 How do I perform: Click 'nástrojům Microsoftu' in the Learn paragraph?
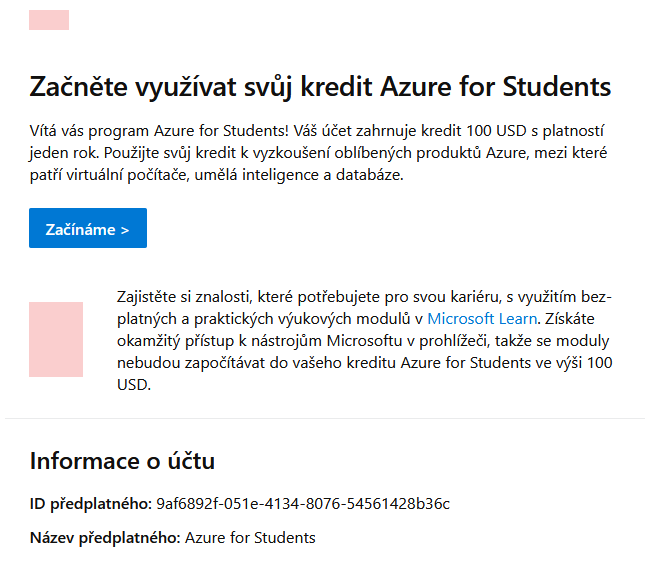point(327,341)
